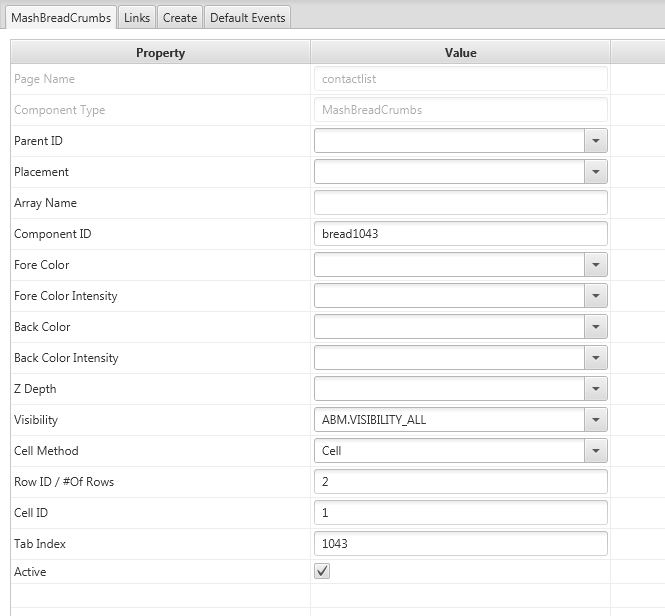Open the Fore Color dropdown
The image size is (665, 616).
pos(596,265)
